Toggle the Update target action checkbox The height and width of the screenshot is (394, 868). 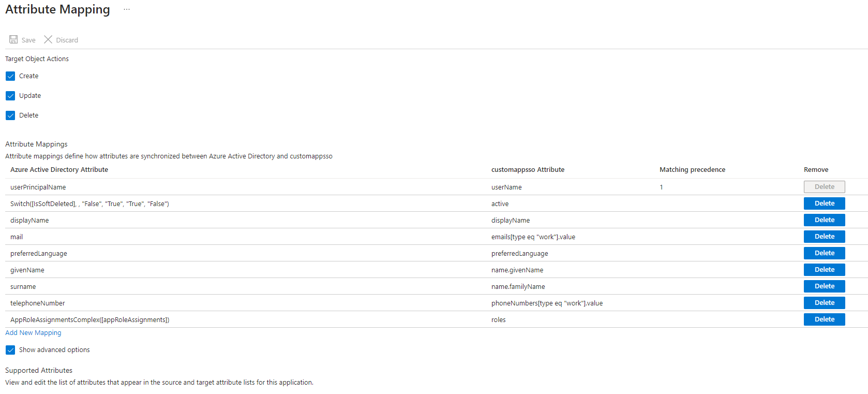pos(10,96)
